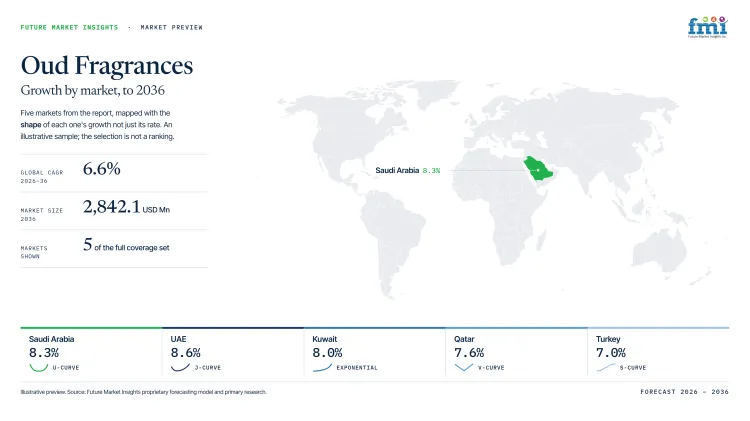Click the 6.6% global CAGR figure
The width and height of the screenshot is (750, 421).
point(101,169)
